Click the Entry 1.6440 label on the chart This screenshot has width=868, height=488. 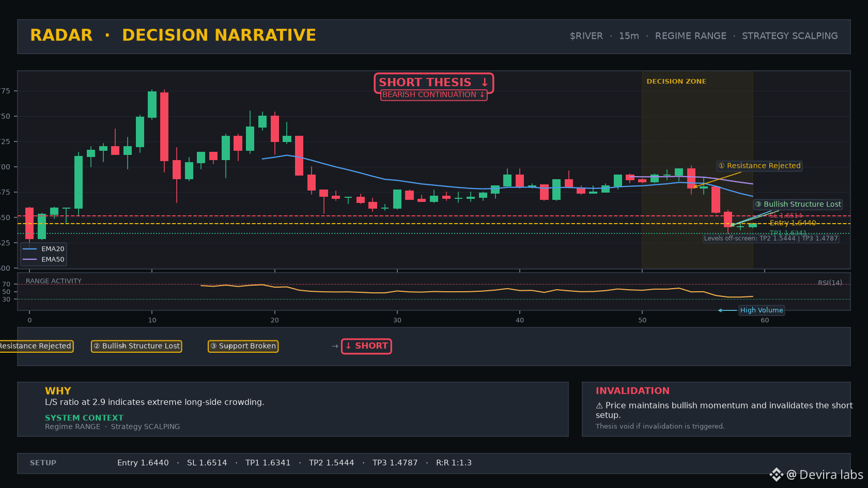click(793, 223)
